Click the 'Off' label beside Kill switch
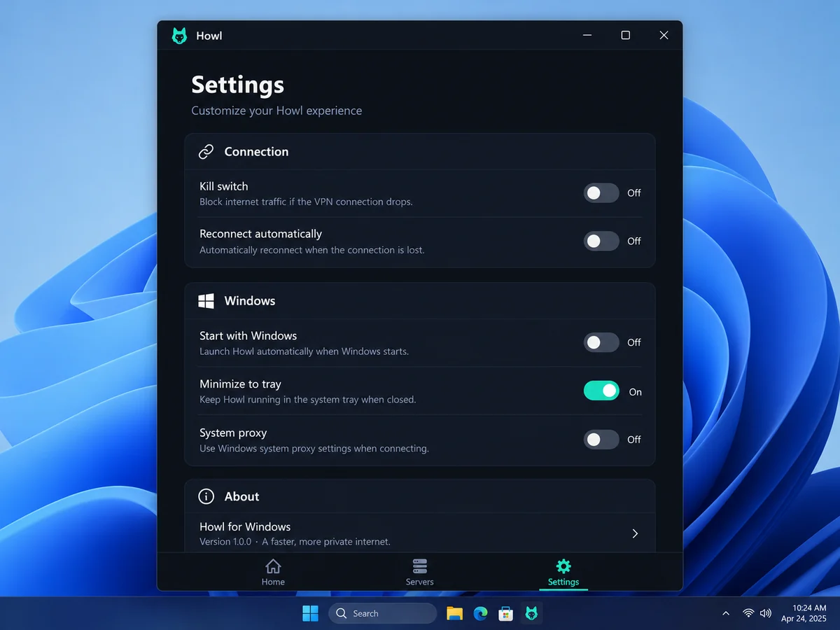 634,192
